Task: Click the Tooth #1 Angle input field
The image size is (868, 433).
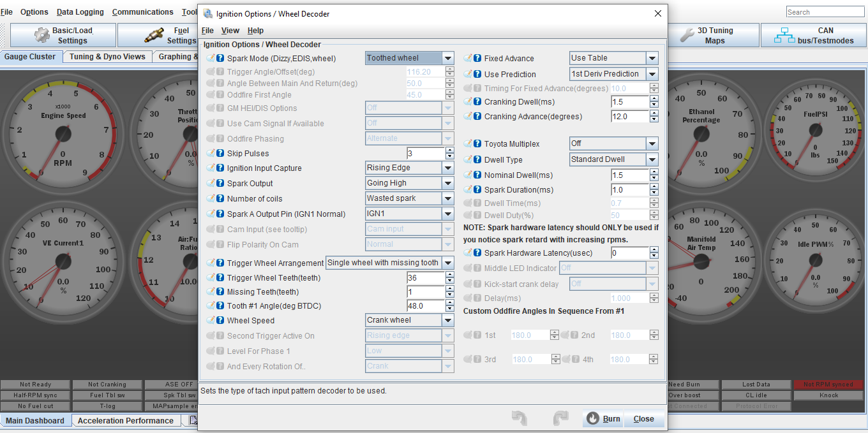Action: (x=426, y=306)
